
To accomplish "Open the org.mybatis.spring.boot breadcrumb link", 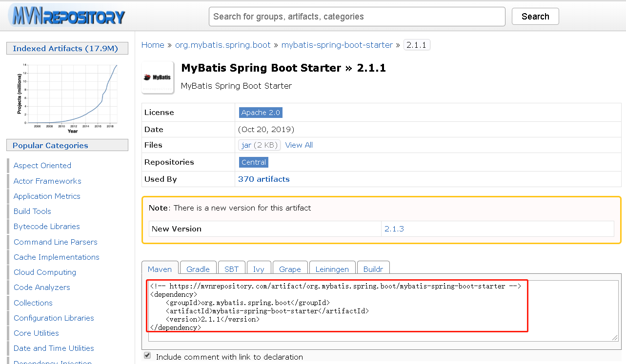I will [222, 45].
